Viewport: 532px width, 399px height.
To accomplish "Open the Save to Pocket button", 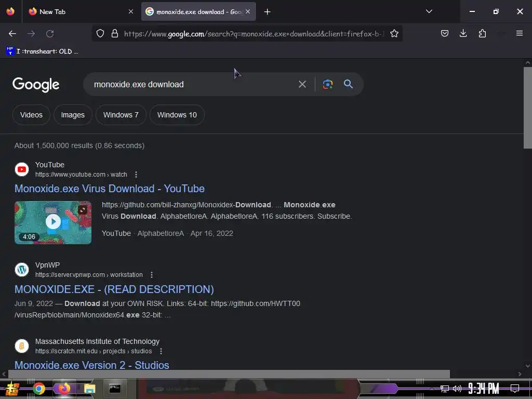I will pos(445,34).
